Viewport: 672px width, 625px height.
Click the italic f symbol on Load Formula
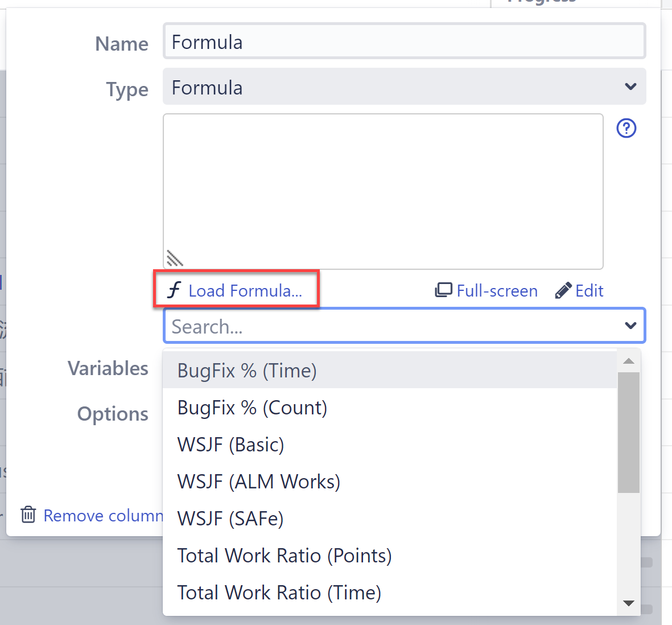point(174,290)
